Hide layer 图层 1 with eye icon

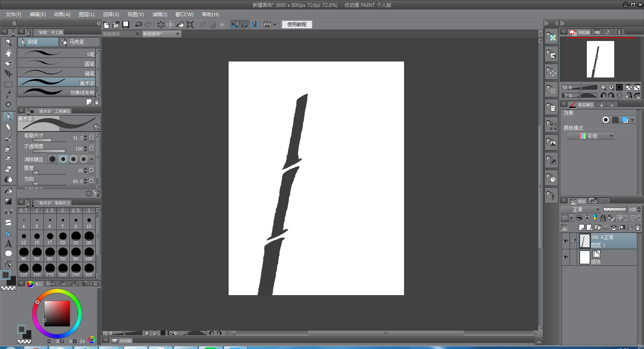coord(565,241)
